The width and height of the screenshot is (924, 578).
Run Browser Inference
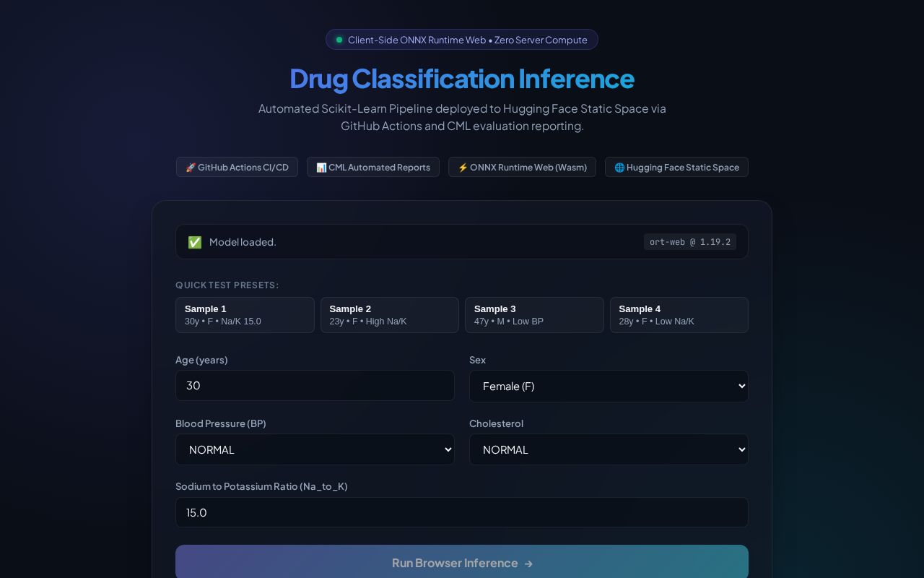[x=462, y=562]
